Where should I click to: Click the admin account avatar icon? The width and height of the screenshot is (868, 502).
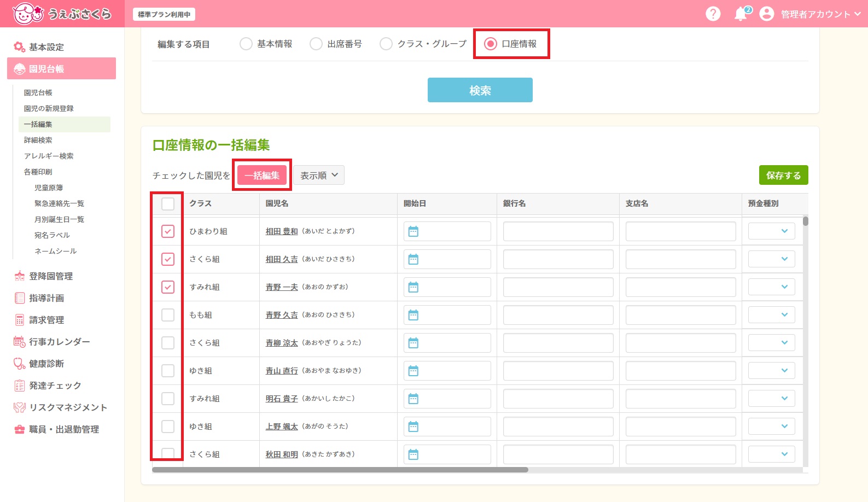767,14
